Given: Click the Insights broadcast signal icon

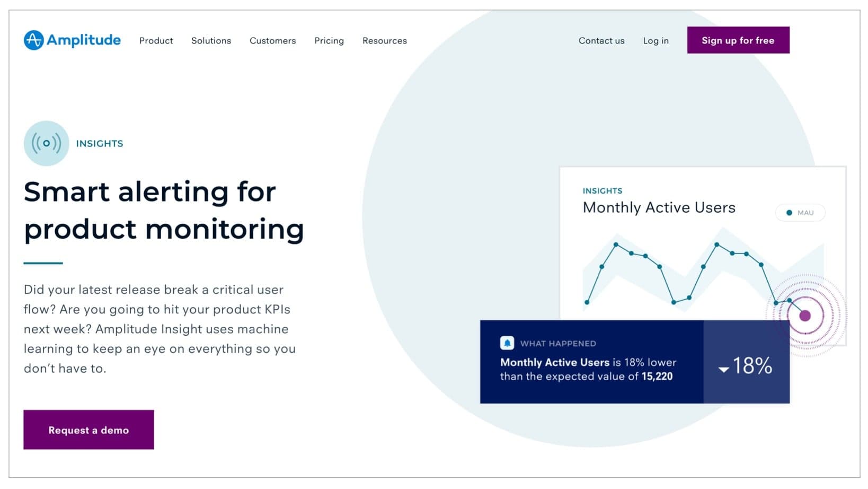Looking at the screenshot, I should pyautogui.click(x=47, y=143).
